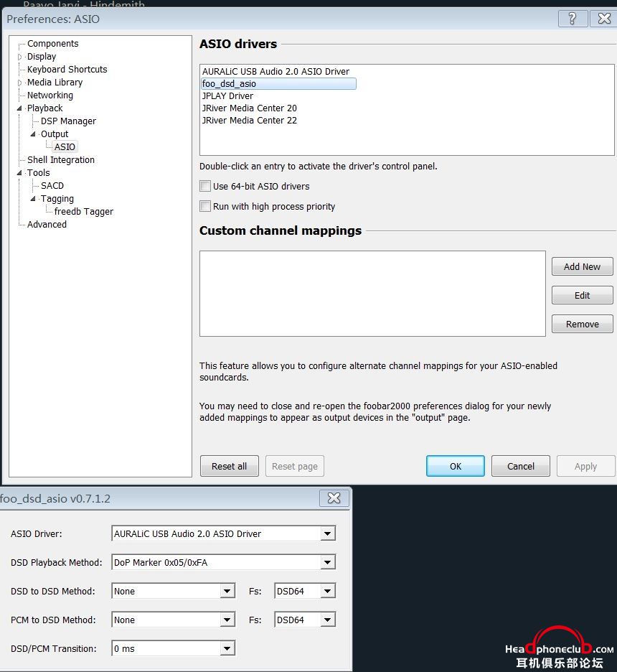Go to the Networking preferences page
The width and height of the screenshot is (617, 672).
coord(50,95)
